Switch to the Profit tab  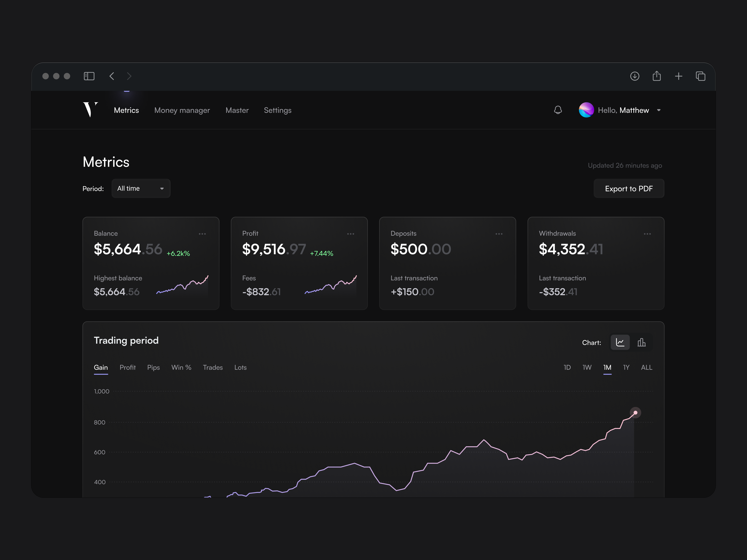[x=128, y=367]
